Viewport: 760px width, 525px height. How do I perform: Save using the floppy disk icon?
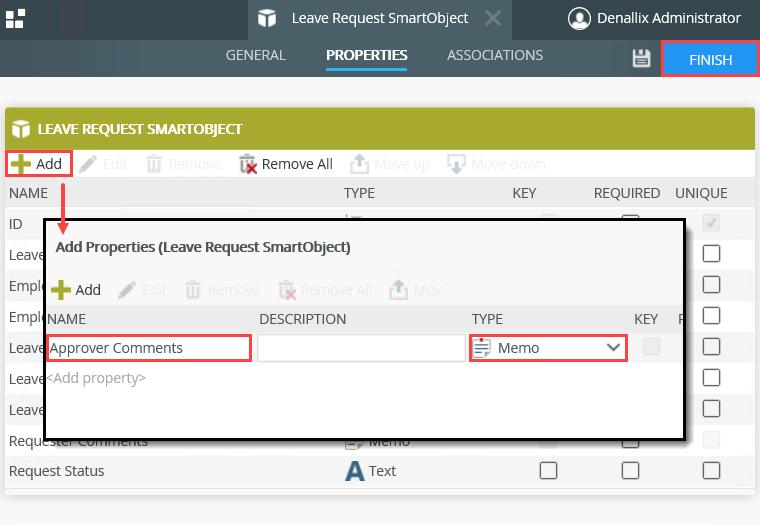click(x=641, y=58)
